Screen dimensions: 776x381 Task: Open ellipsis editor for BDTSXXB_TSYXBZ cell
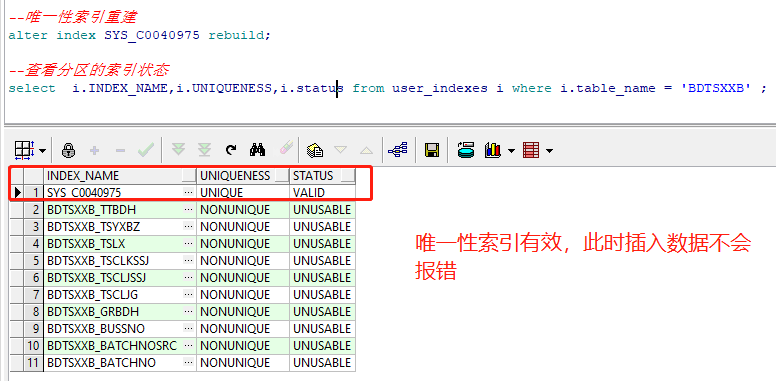(189, 227)
